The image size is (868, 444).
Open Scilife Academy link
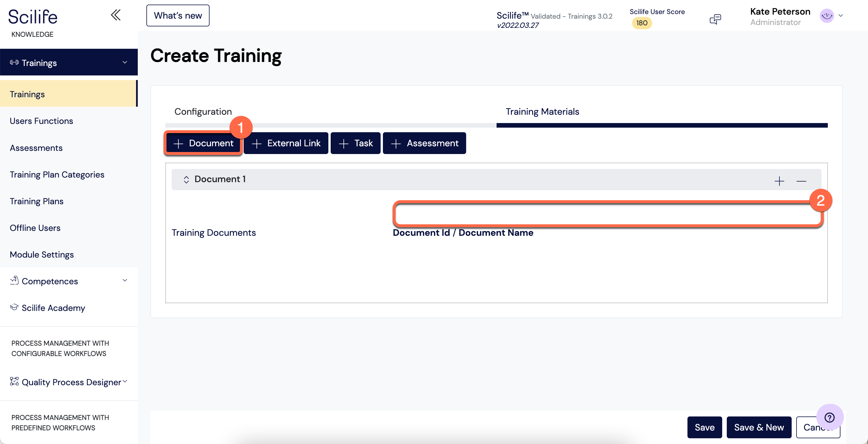[53, 308]
